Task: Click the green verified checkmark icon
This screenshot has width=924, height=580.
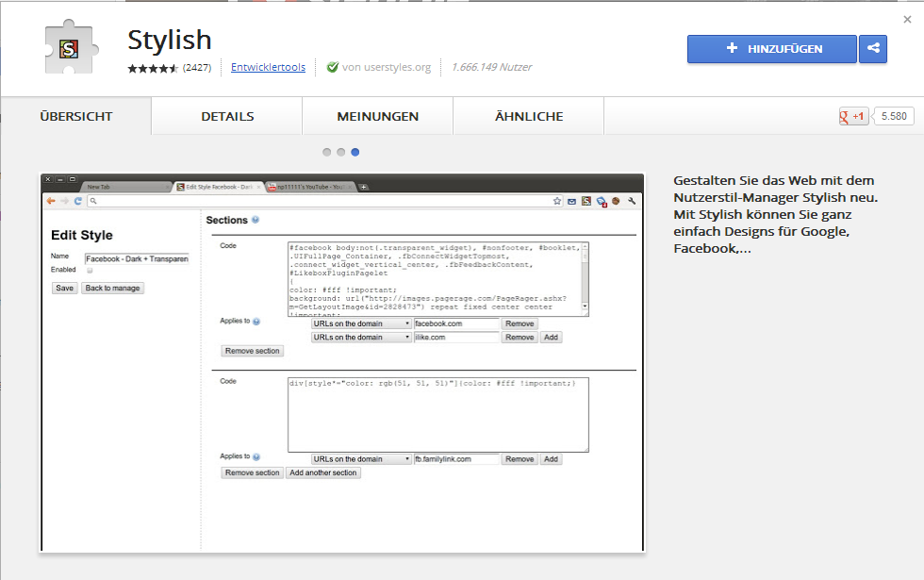Action: [332, 67]
